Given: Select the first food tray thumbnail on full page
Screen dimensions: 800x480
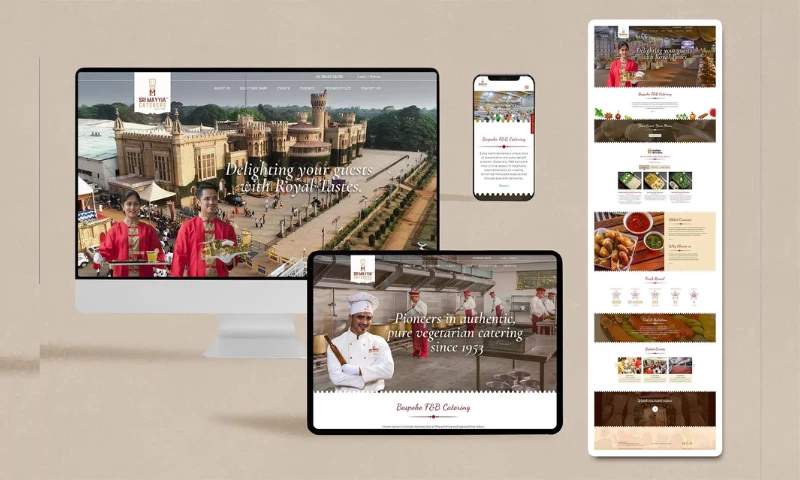Looking at the screenshot, I should (630, 181).
